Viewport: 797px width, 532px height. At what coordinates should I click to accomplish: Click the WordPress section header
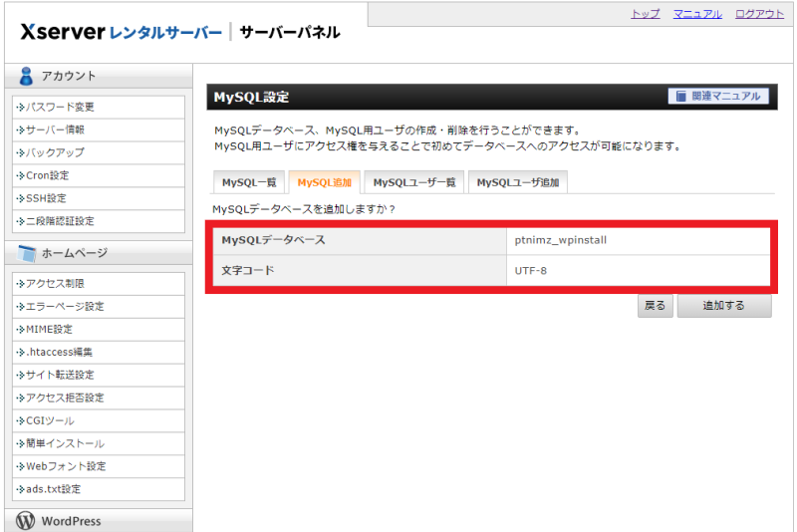pos(99,521)
